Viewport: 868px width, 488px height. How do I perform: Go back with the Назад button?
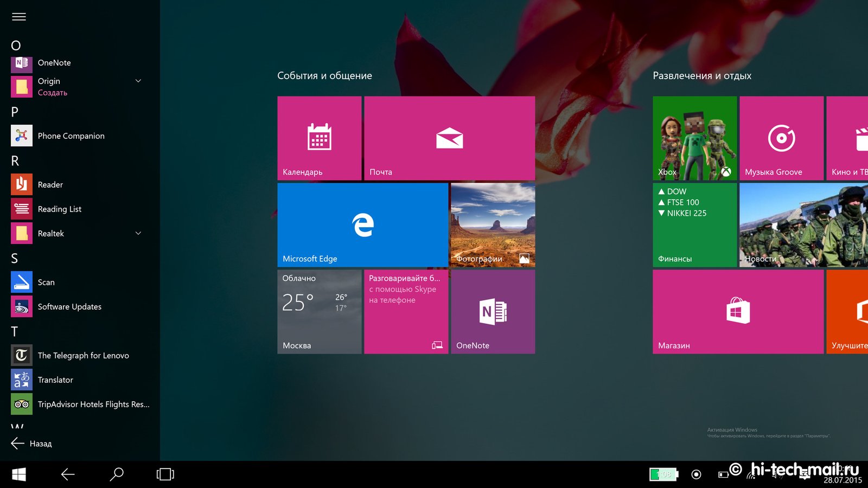coord(31,444)
